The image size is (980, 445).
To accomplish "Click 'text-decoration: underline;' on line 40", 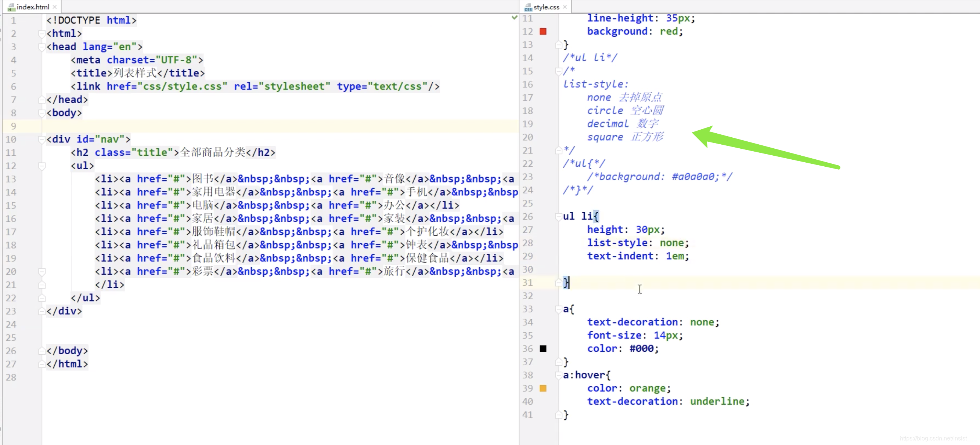I will pos(668,402).
